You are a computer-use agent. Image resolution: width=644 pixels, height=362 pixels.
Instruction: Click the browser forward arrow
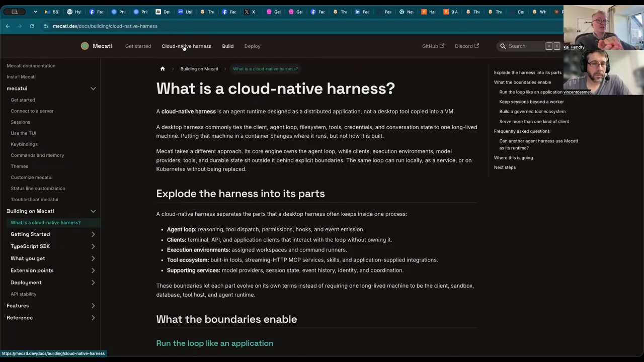[20, 26]
